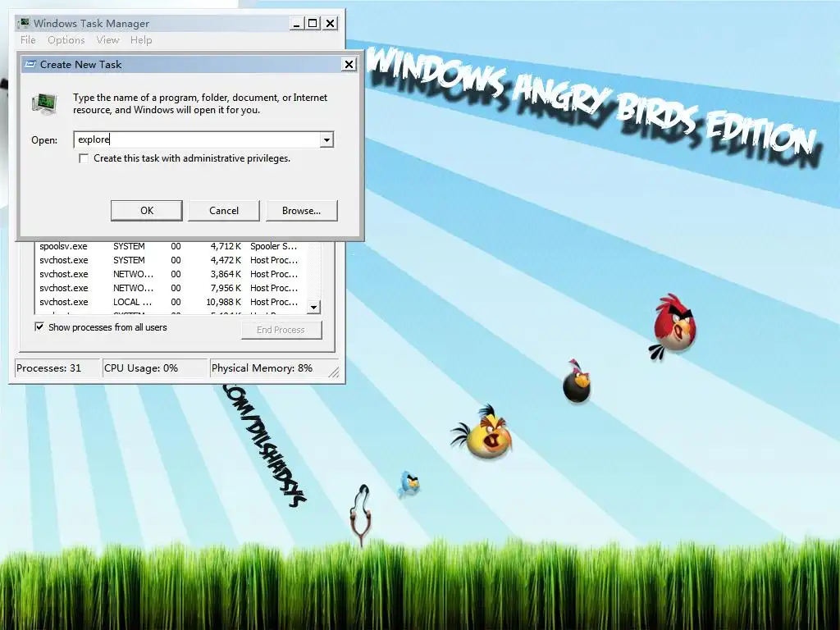Expand the Open field dropdown arrow
This screenshot has width=840, height=630.
(x=326, y=139)
